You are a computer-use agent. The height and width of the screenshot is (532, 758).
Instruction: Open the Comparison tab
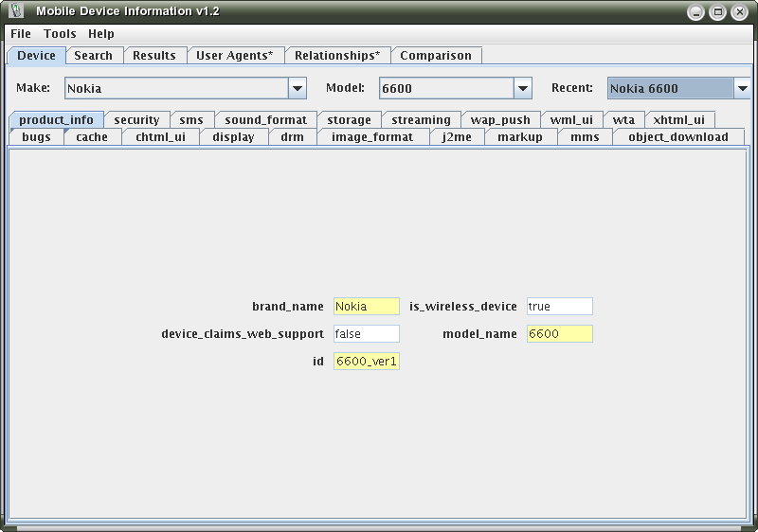click(436, 56)
